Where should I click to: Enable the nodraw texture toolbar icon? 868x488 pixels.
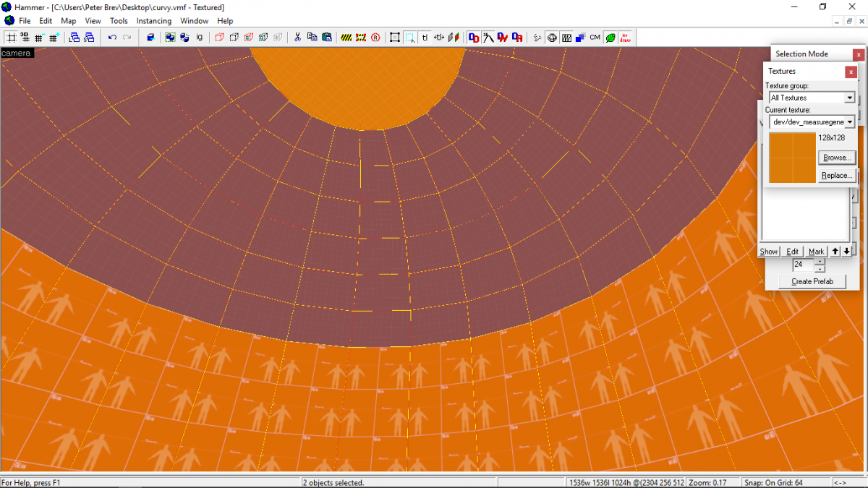[x=625, y=37]
